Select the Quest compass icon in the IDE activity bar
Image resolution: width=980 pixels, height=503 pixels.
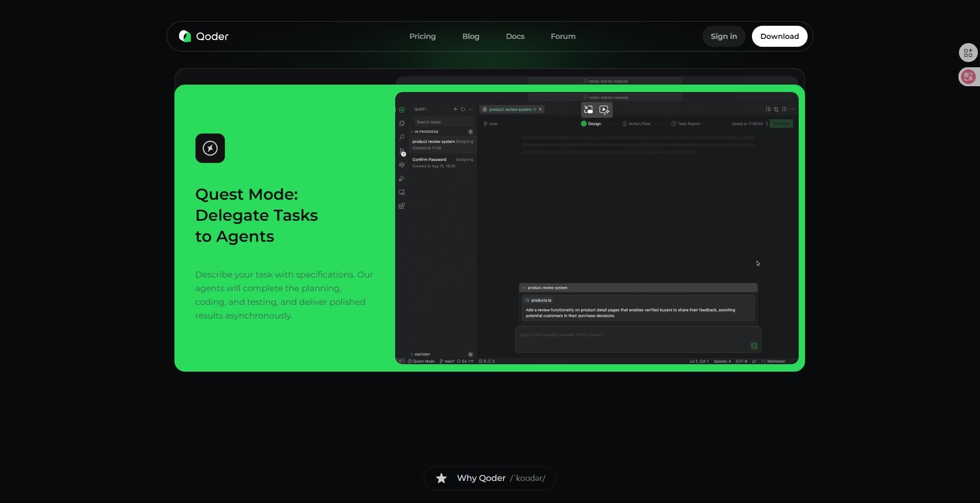401,110
